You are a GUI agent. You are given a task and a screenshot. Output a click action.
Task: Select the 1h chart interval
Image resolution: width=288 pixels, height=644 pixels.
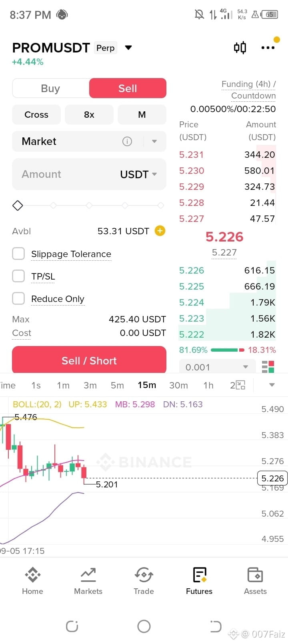click(208, 385)
